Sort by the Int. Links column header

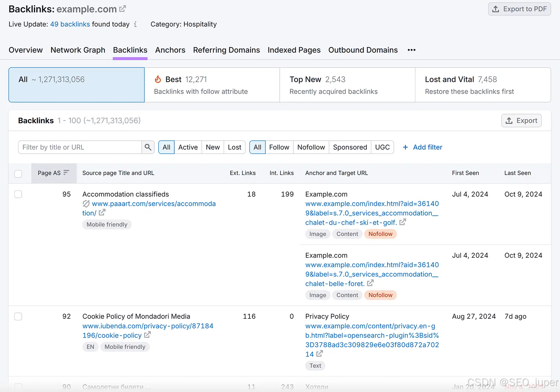point(281,173)
